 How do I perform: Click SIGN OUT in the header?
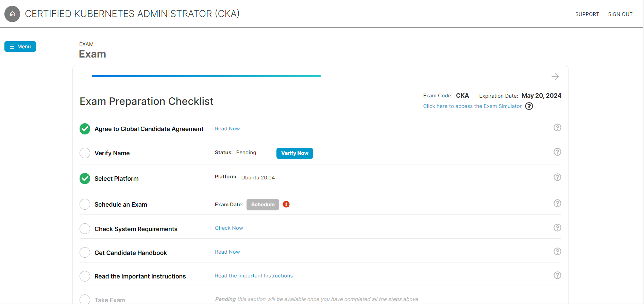pyautogui.click(x=620, y=14)
